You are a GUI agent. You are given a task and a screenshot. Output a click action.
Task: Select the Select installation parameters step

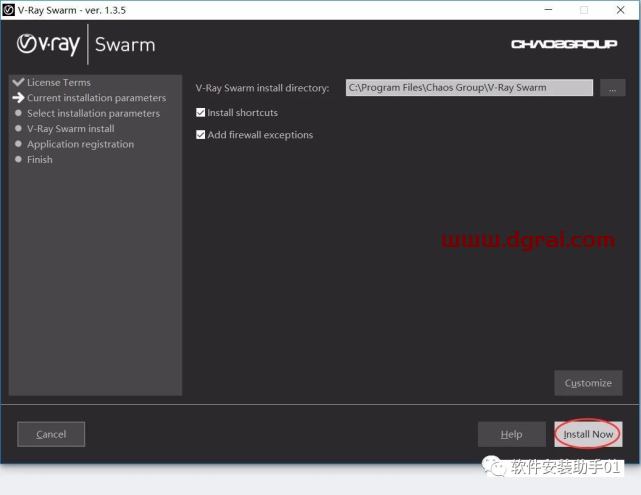(x=93, y=113)
